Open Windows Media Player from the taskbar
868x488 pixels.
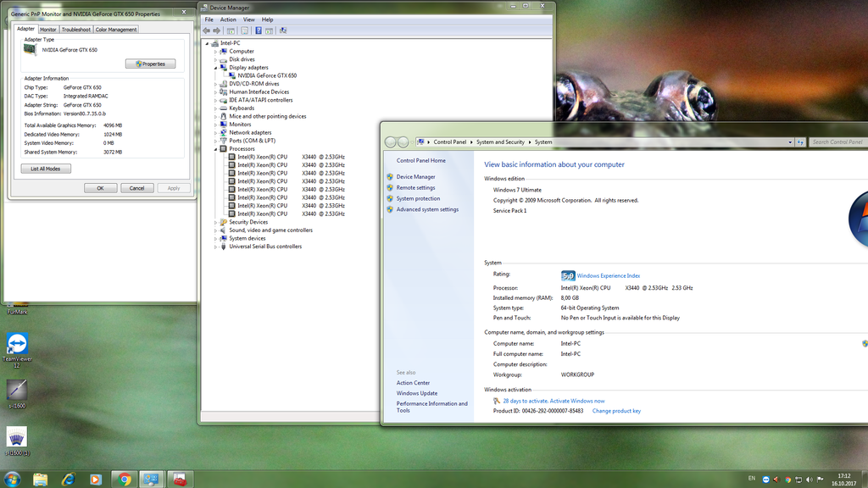95,480
